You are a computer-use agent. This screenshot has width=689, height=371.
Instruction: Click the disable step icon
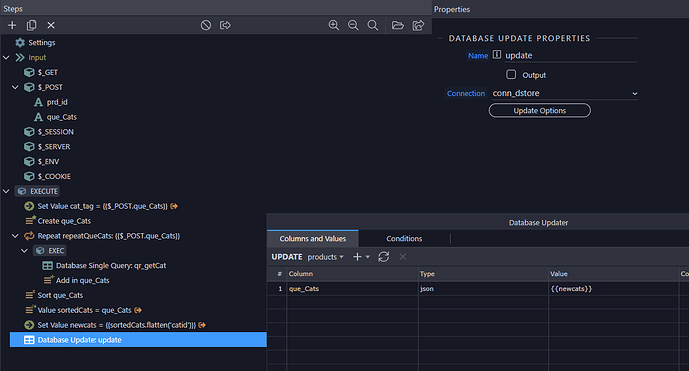coord(206,25)
